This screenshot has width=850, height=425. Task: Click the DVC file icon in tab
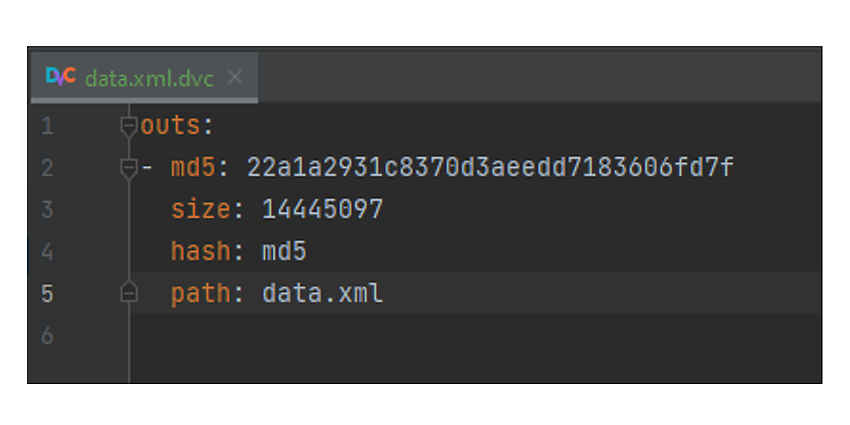61,77
